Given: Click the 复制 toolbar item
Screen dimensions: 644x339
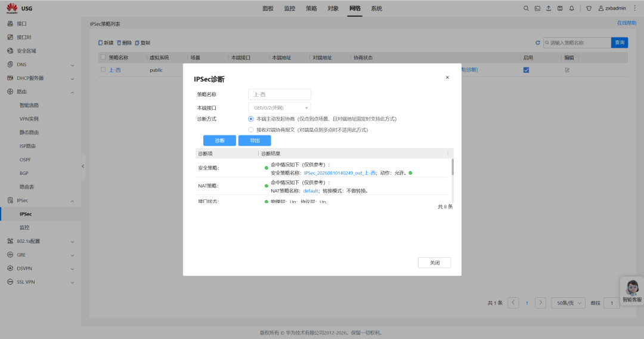Looking at the screenshot, I should (143, 43).
